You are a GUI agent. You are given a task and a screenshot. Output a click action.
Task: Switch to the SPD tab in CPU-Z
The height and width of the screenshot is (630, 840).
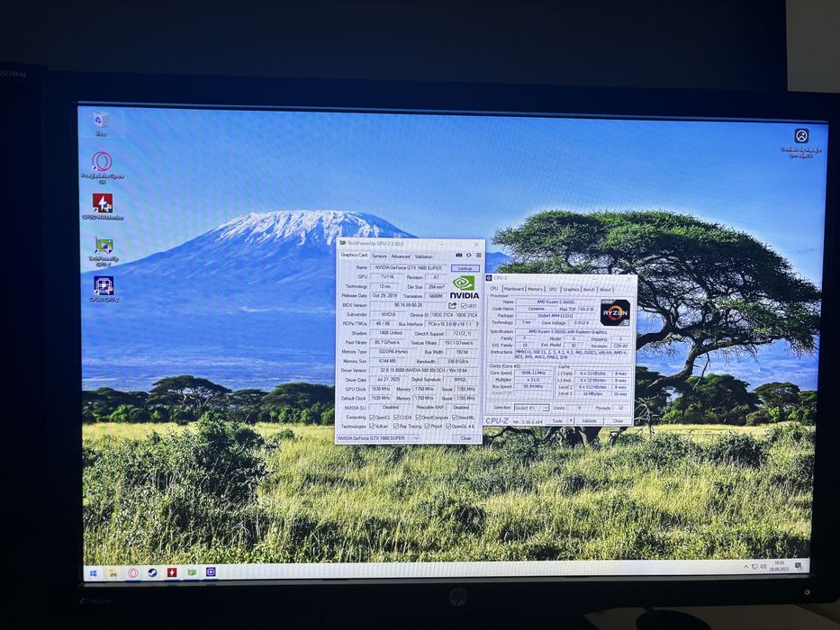(553, 289)
